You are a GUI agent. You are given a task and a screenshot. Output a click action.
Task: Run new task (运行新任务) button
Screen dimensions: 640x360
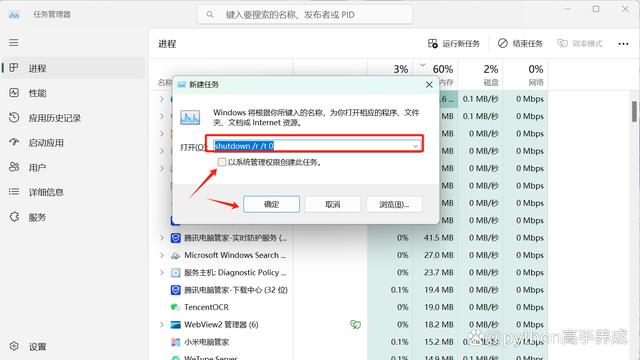[454, 43]
